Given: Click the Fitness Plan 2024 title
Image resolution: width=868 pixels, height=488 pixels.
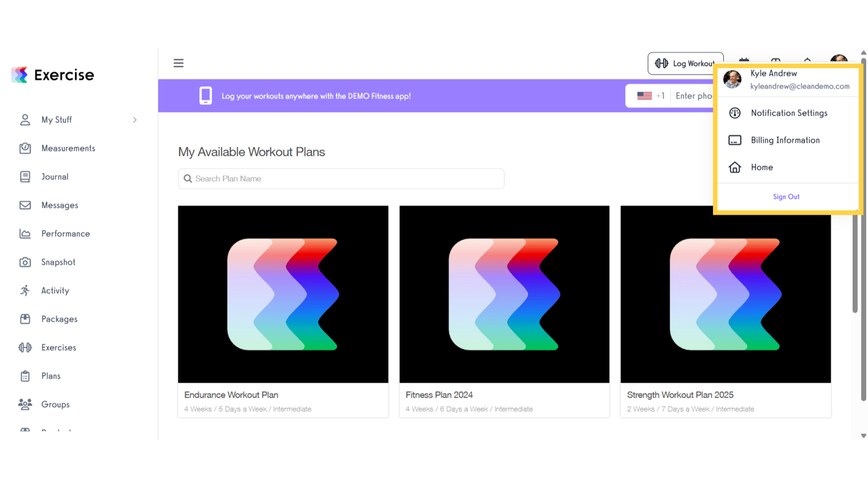Looking at the screenshot, I should (439, 395).
